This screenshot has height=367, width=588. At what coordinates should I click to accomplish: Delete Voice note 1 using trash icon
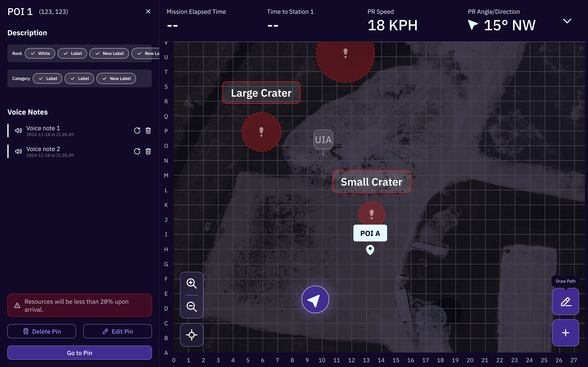(x=148, y=131)
